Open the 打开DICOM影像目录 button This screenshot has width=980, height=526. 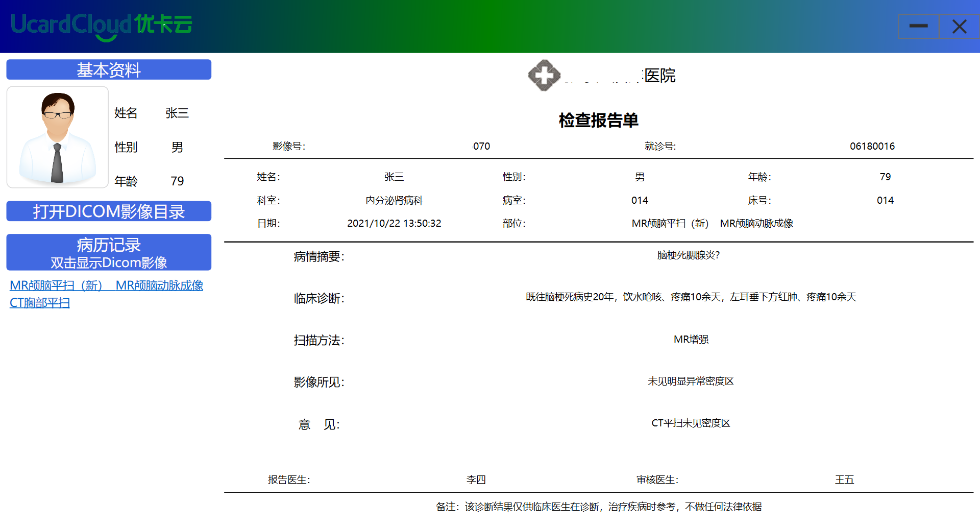click(109, 211)
